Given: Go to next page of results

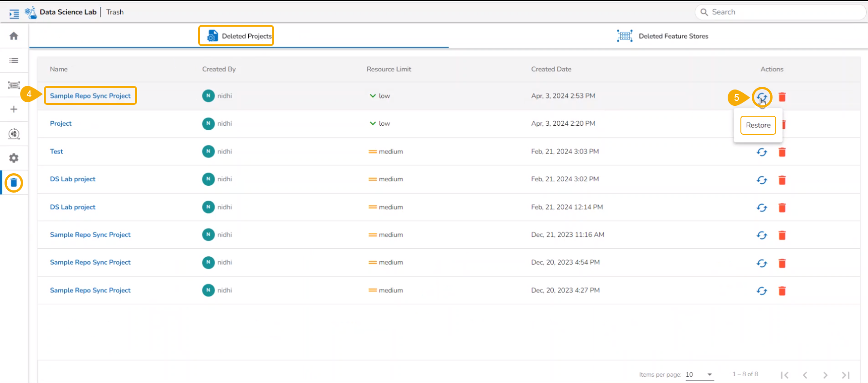Looking at the screenshot, I should point(825,375).
